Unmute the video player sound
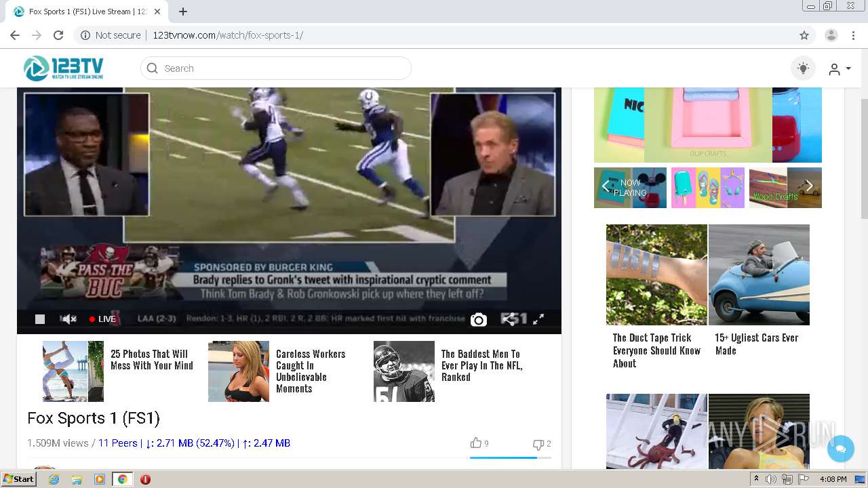Screen dimensions: 868x488 coord(69,319)
